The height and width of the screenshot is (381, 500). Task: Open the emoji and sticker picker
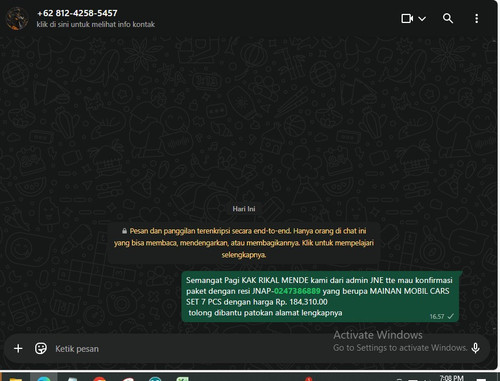[41, 349]
